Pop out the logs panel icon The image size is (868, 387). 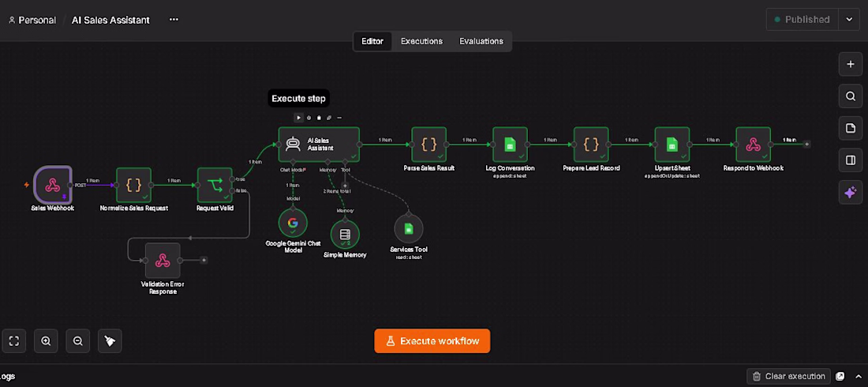tap(840, 376)
